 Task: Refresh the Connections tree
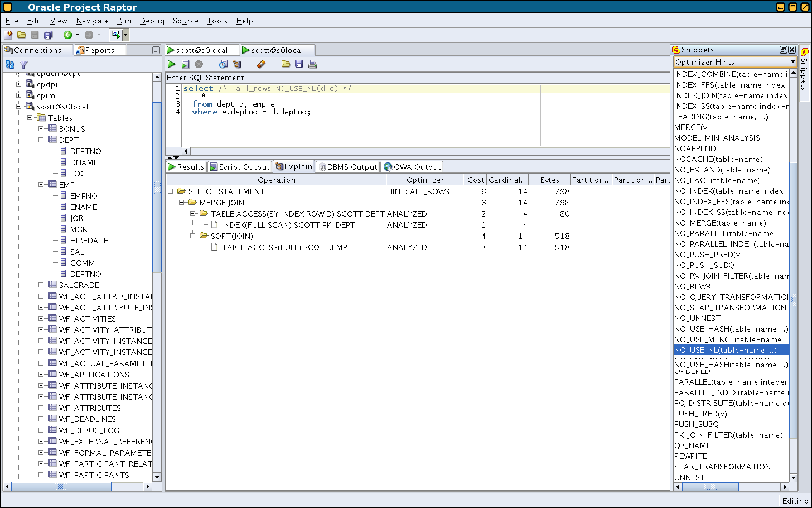pos(10,65)
